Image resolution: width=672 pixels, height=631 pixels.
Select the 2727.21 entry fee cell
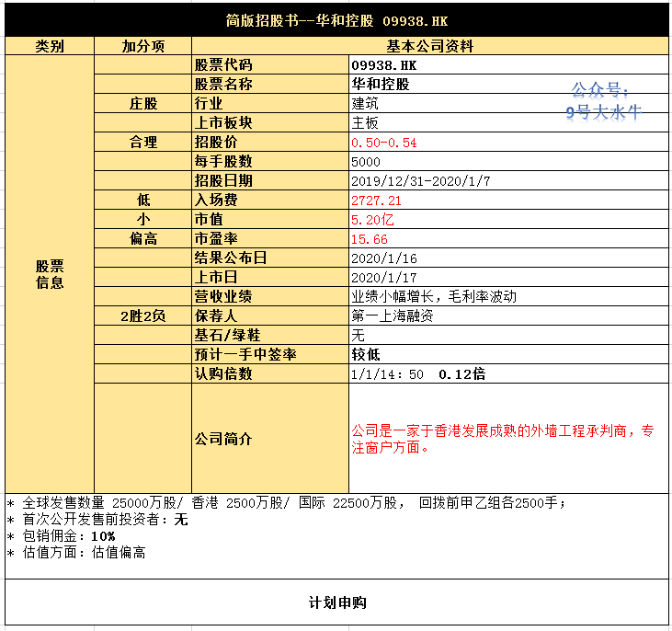tap(508, 200)
